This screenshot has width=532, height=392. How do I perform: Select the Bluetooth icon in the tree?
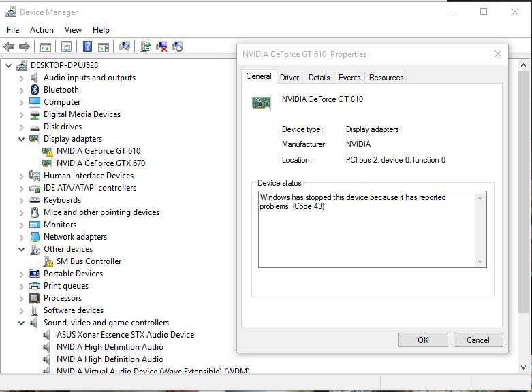coord(35,90)
